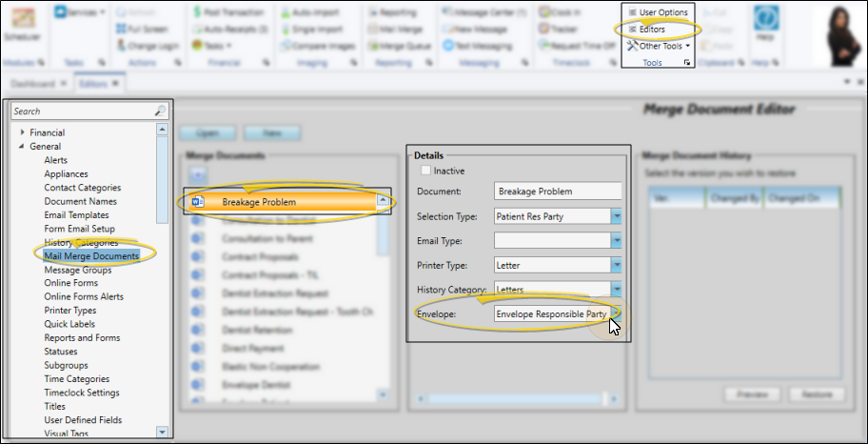Open the Printer Type dropdown
The width and height of the screenshot is (868, 444).
click(x=616, y=265)
